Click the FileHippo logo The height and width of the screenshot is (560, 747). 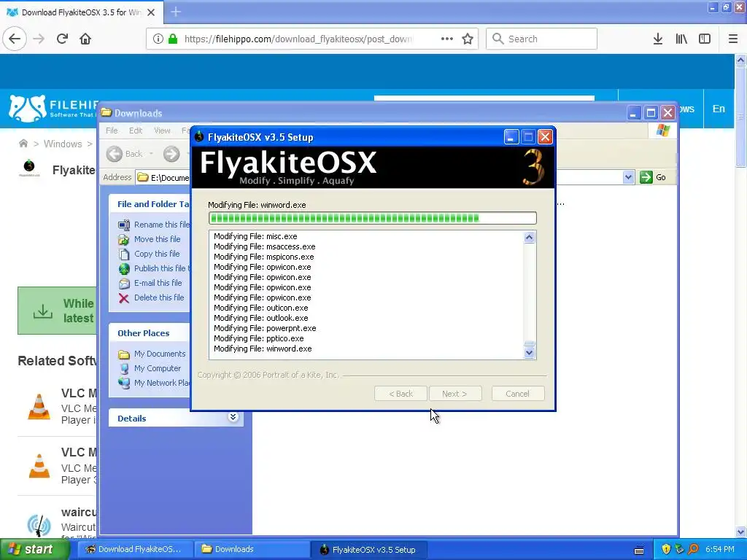tap(53, 108)
